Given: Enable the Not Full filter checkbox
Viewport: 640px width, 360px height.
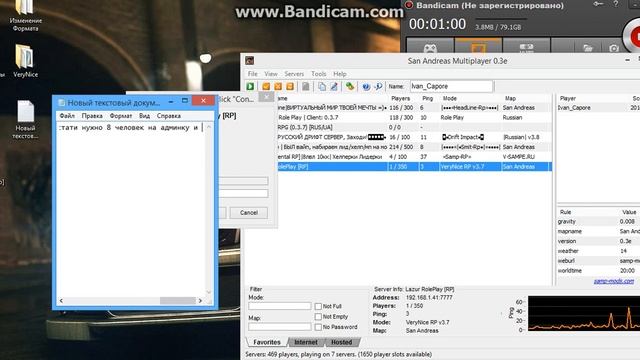Looking at the screenshot, I should click(x=318, y=306).
